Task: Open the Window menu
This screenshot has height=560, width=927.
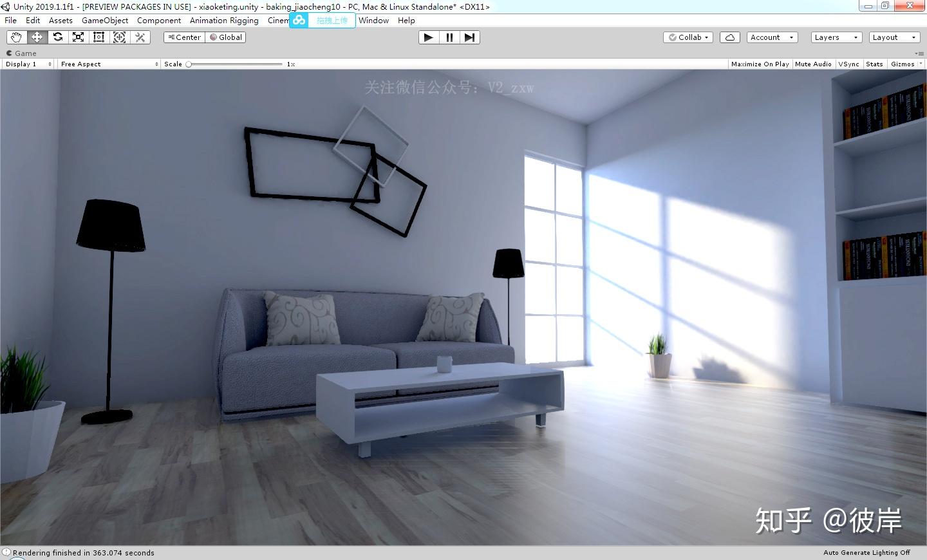Action: (x=373, y=21)
